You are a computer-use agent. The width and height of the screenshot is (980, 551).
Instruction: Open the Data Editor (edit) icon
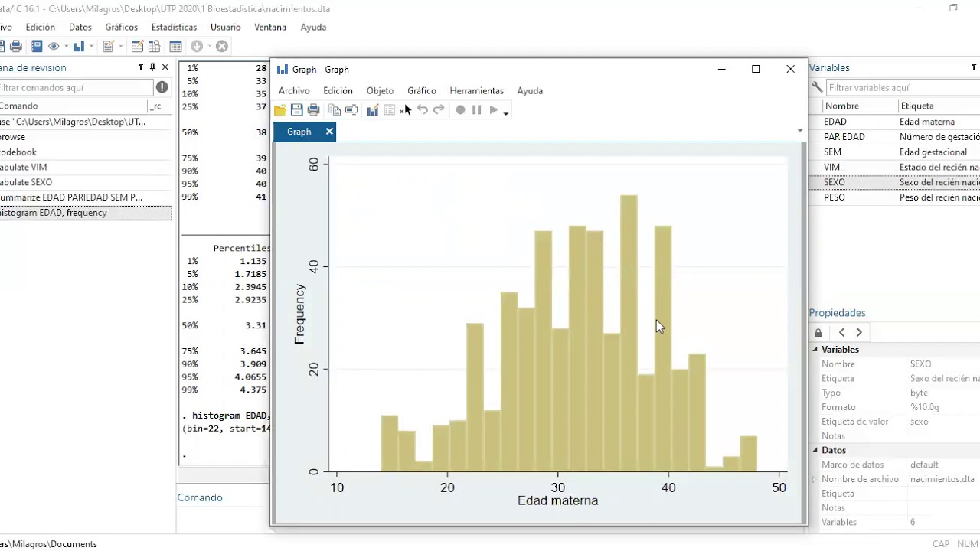pyautogui.click(x=138, y=47)
